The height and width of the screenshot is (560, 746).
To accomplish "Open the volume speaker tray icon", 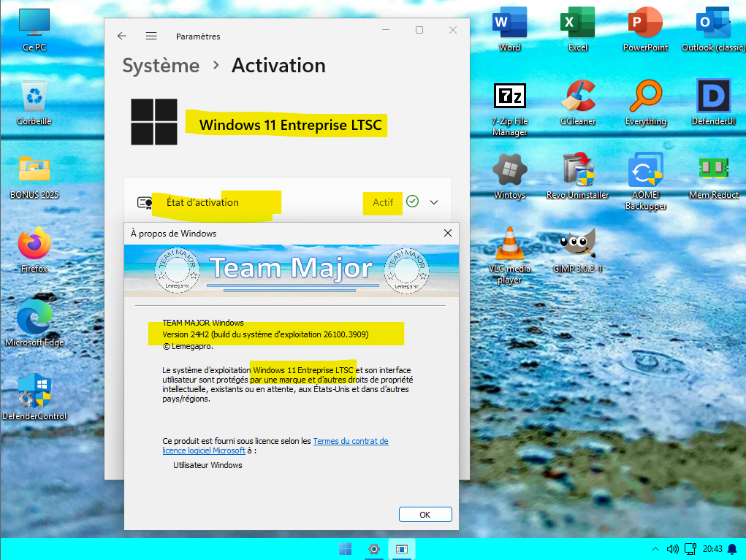I will 672,549.
